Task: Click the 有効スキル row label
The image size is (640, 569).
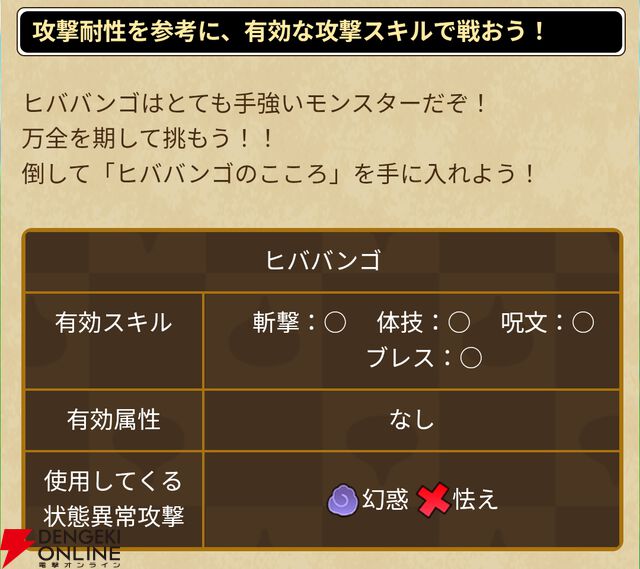Action: pos(113,322)
